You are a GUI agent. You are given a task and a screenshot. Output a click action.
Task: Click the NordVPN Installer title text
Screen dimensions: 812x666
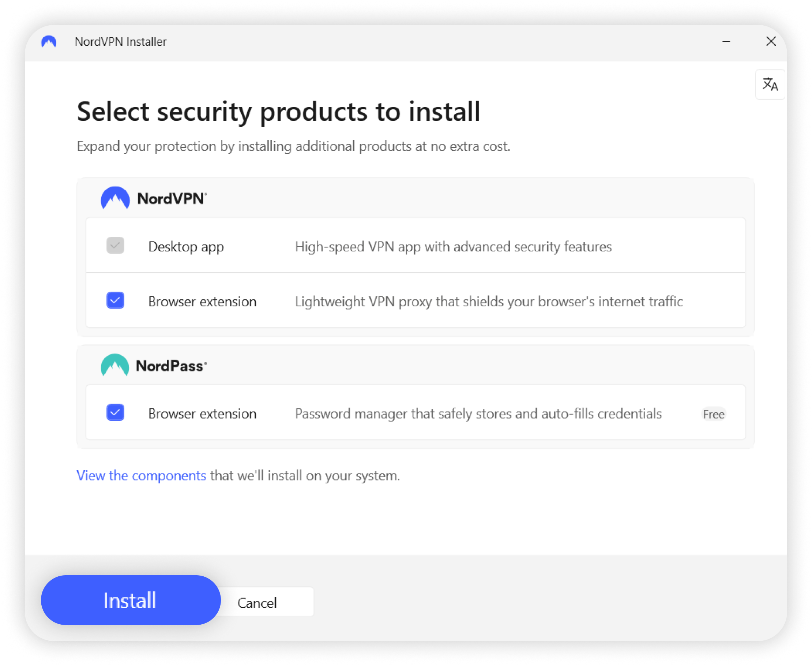(120, 41)
